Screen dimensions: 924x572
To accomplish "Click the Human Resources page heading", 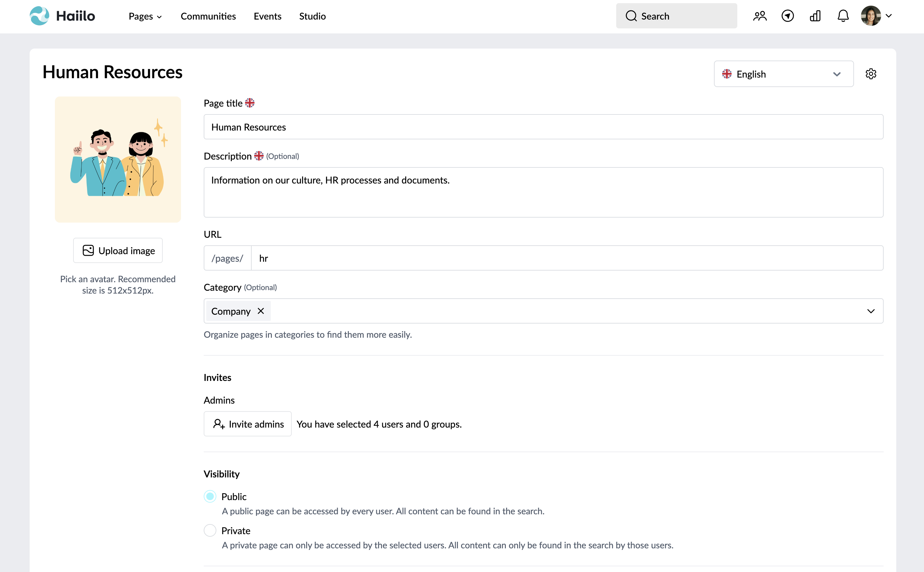I will point(112,72).
